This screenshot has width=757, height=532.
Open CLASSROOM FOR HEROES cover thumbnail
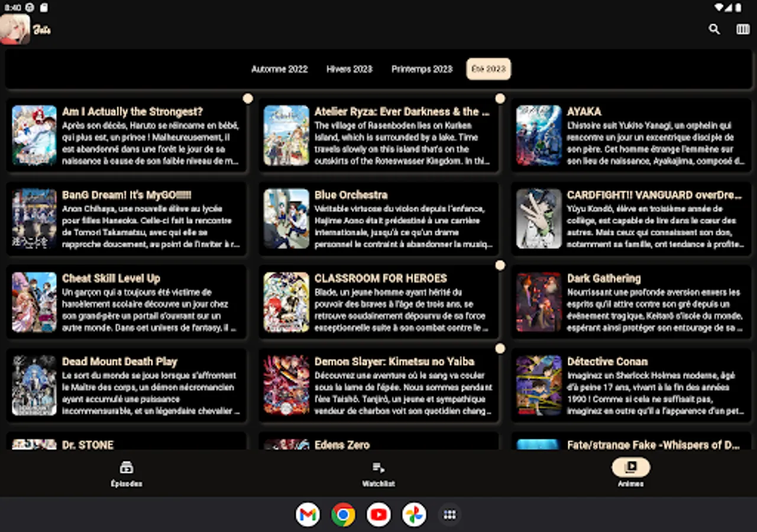point(286,302)
